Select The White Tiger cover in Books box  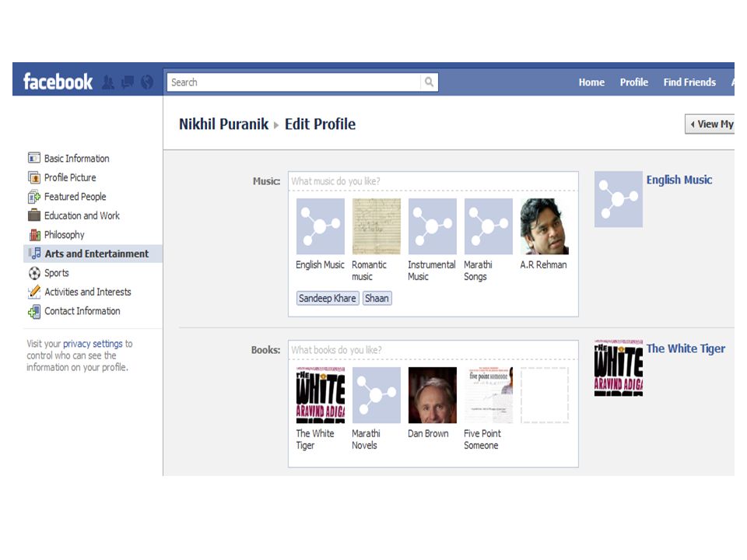(320, 395)
